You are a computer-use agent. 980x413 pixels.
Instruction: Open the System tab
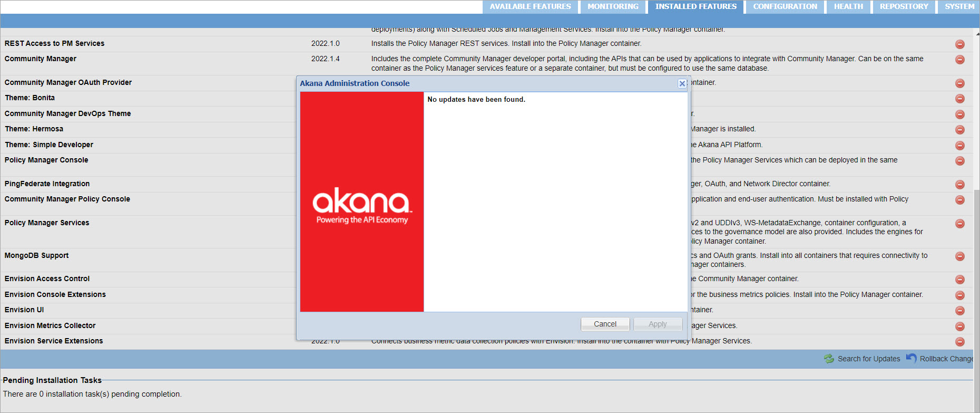click(x=959, y=7)
